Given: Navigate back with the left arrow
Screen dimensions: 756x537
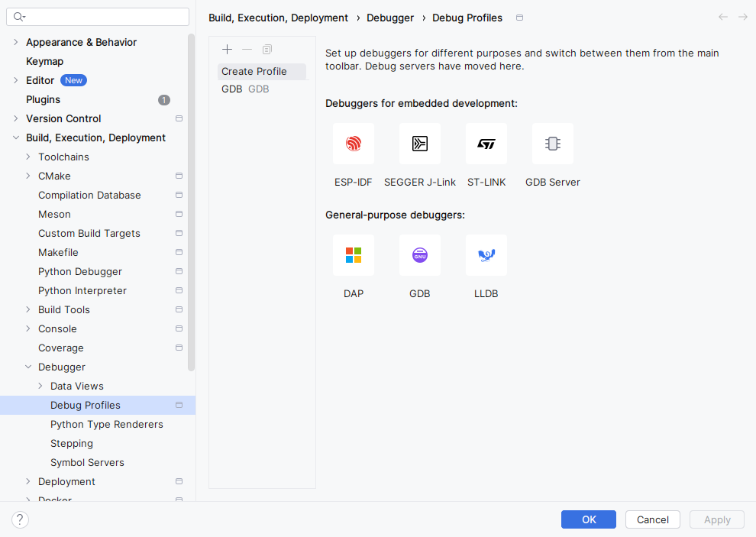Looking at the screenshot, I should [x=722, y=18].
